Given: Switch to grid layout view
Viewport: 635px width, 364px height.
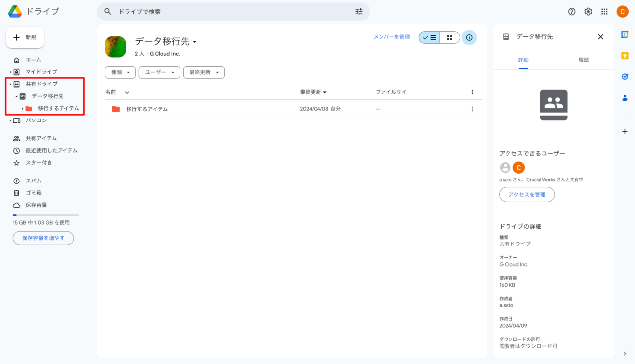Looking at the screenshot, I should coord(449,37).
